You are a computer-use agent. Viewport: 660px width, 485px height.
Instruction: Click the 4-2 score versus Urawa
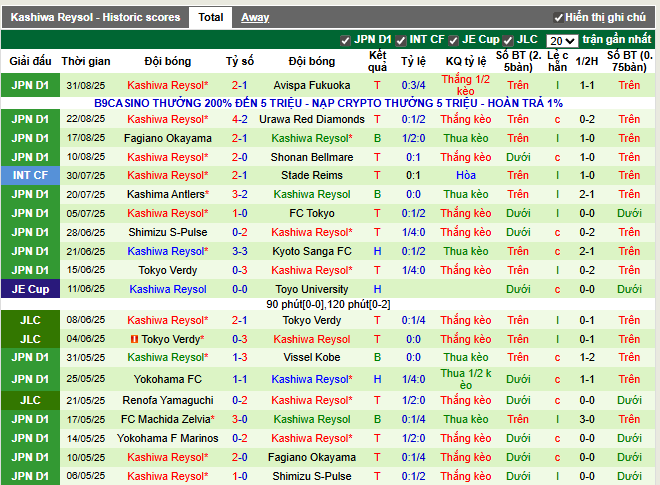tap(240, 119)
